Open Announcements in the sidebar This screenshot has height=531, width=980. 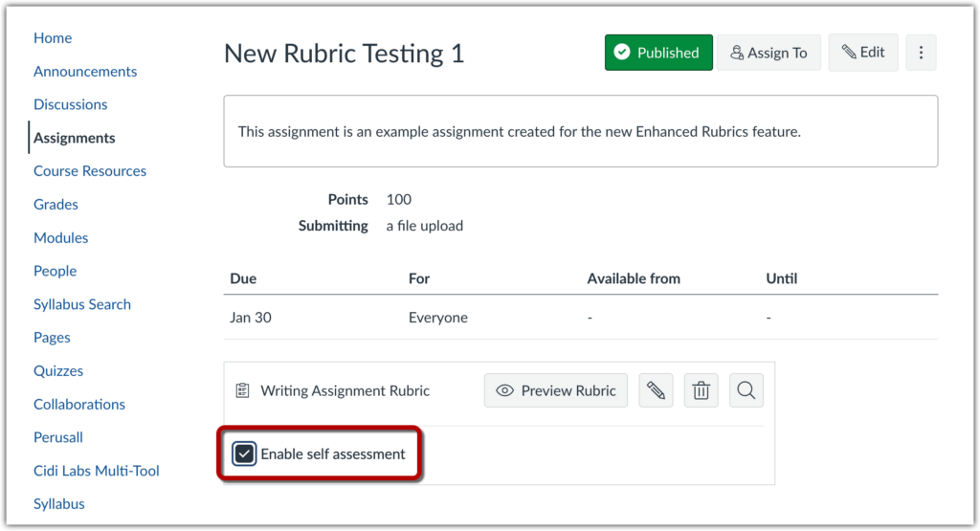tap(85, 72)
